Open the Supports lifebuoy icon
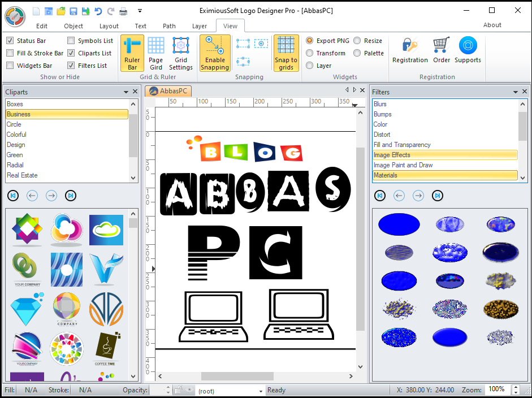Viewport: 532px width, 398px height. pyautogui.click(x=468, y=50)
